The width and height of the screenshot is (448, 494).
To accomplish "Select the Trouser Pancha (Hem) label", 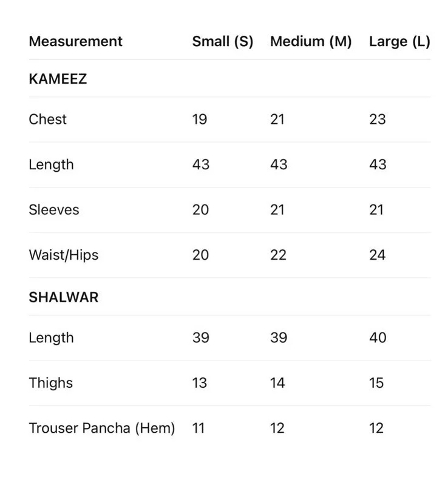I will point(101,428).
